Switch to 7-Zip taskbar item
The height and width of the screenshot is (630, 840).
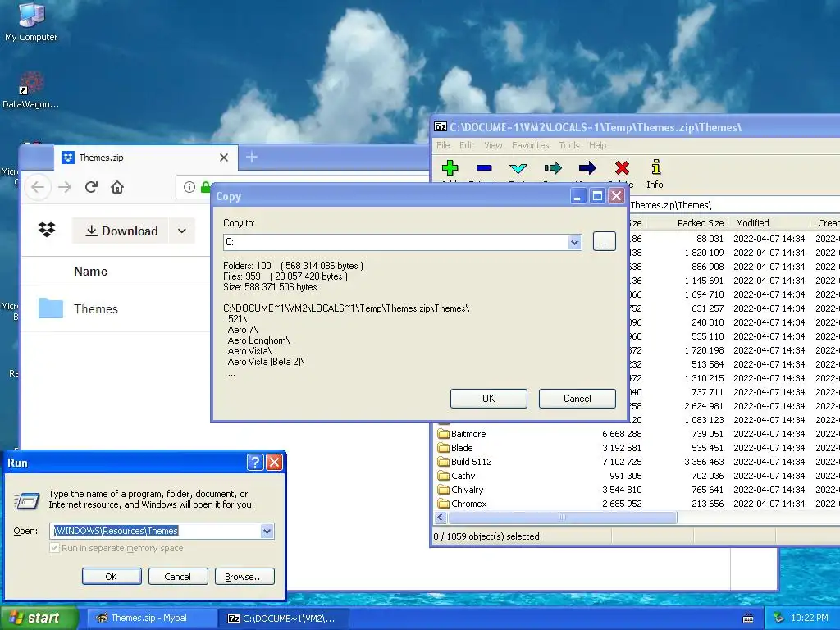click(285, 619)
